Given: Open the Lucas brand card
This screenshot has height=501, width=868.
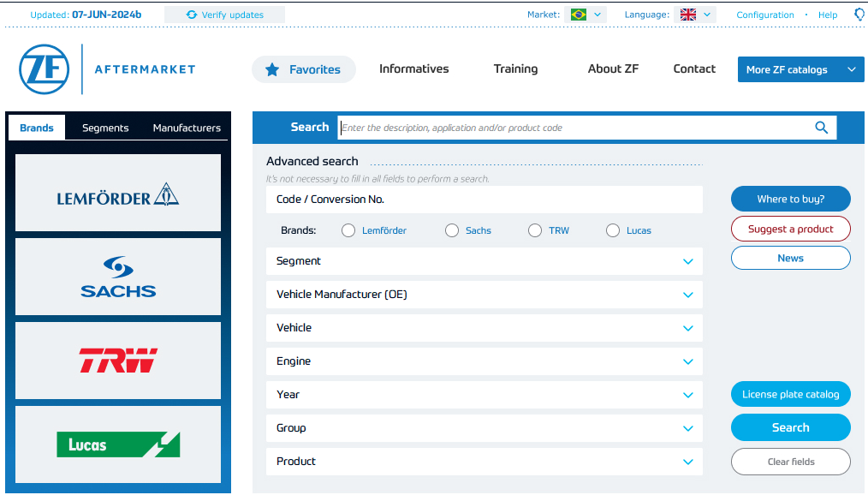Looking at the screenshot, I should click(118, 444).
